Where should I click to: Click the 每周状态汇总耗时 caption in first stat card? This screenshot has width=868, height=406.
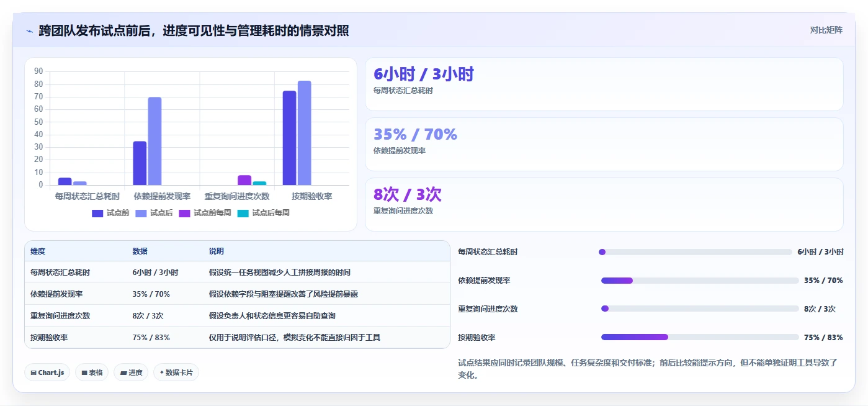[403, 91]
